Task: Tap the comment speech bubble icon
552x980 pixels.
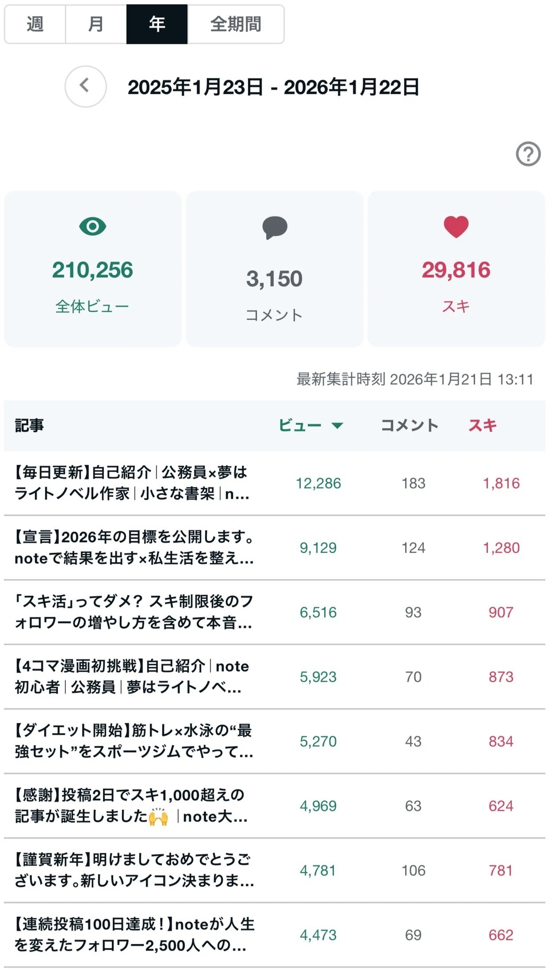Action: (x=275, y=228)
